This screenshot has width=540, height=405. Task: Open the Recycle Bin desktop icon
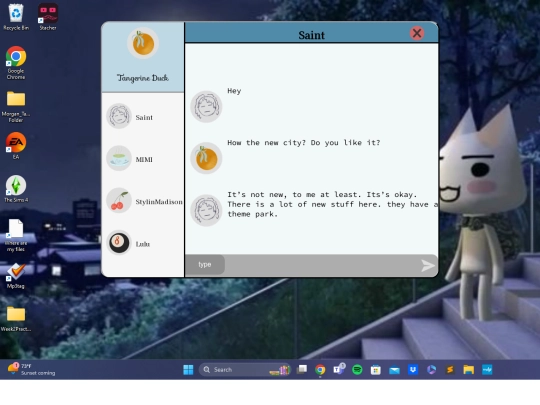tap(16, 17)
